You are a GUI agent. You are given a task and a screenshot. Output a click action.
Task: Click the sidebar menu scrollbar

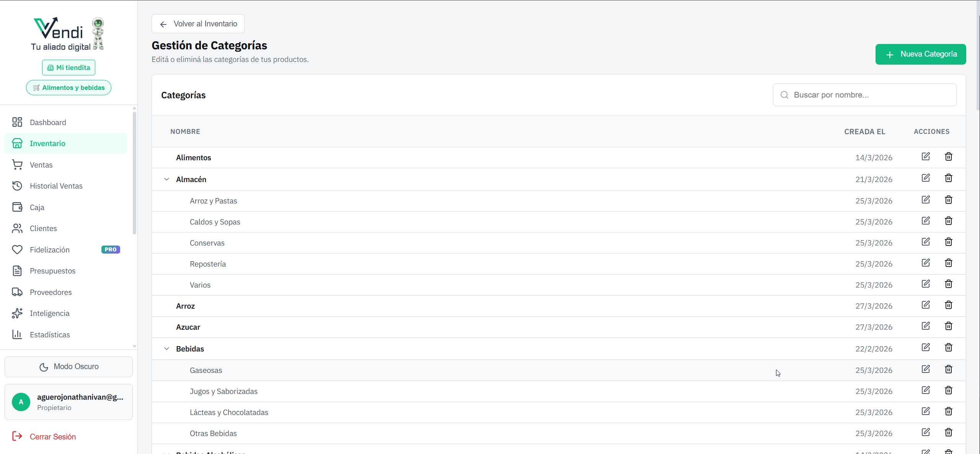coord(134,172)
